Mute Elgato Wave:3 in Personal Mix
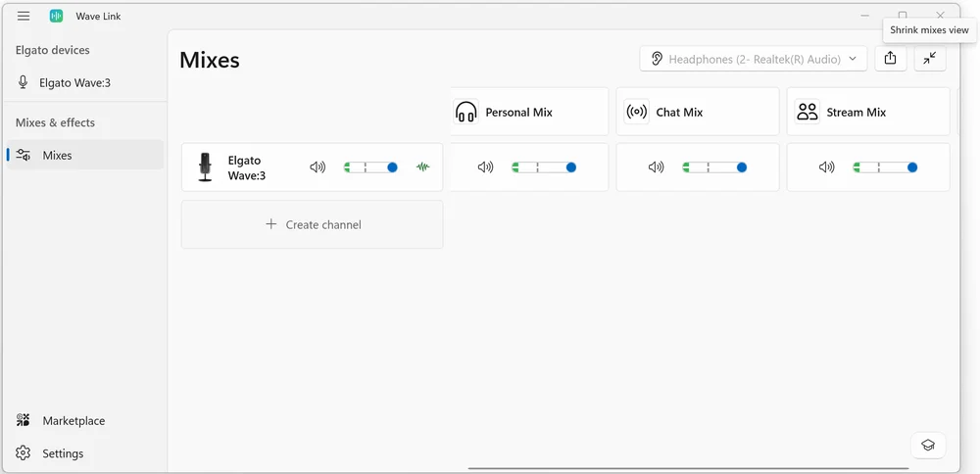The width and height of the screenshot is (980, 474). coord(486,167)
